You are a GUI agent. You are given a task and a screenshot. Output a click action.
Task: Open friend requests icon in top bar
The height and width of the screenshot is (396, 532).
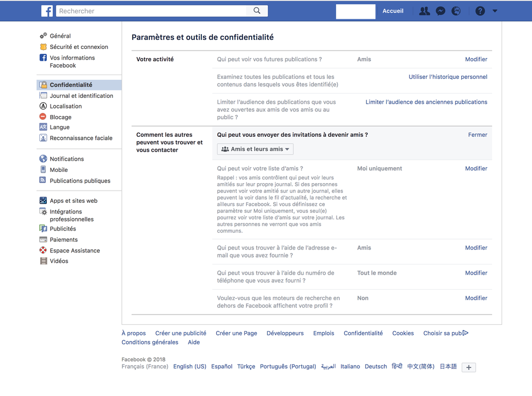click(424, 11)
